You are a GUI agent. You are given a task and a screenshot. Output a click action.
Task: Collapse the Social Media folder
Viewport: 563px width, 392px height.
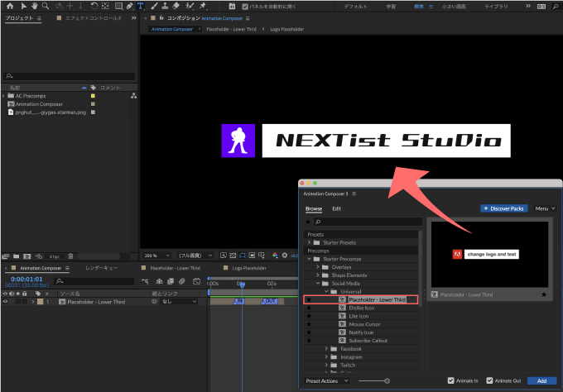tap(318, 284)
